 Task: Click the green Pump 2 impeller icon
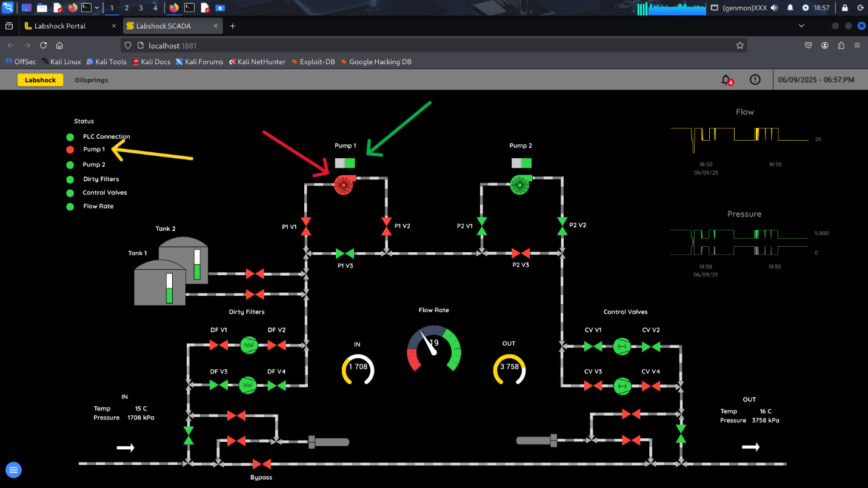click(519, 184)
